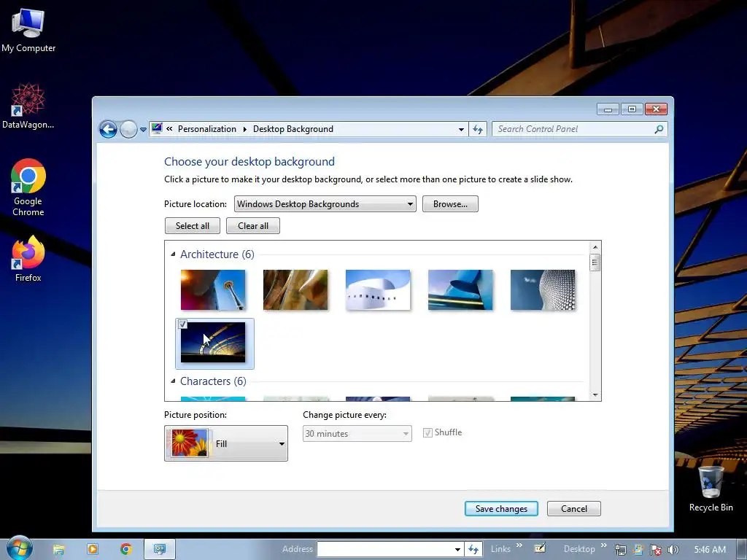This screenshot has width=747, height=560.
Task: Click the Select all button
Action: [x=193, y=226]
